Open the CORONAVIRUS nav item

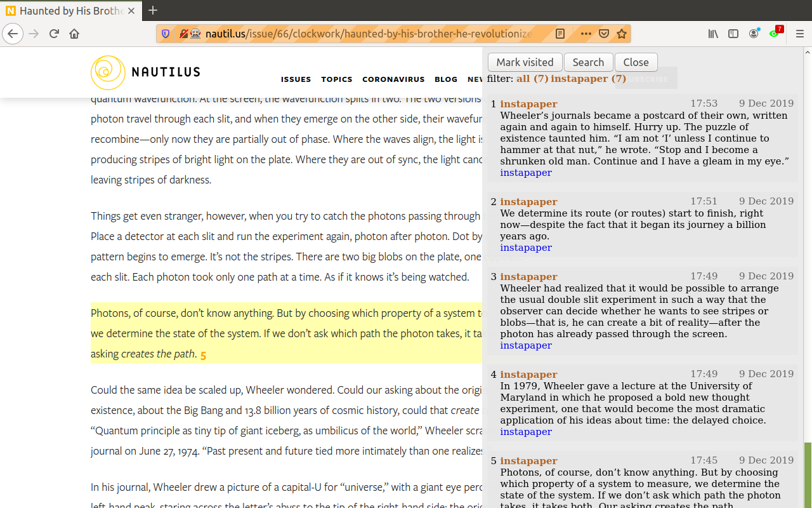click(x=393, y=79)
